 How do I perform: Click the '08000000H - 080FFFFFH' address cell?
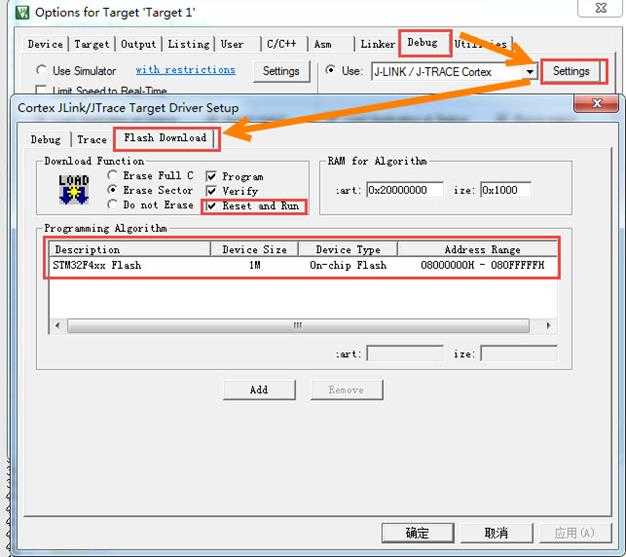coord(482,265)
